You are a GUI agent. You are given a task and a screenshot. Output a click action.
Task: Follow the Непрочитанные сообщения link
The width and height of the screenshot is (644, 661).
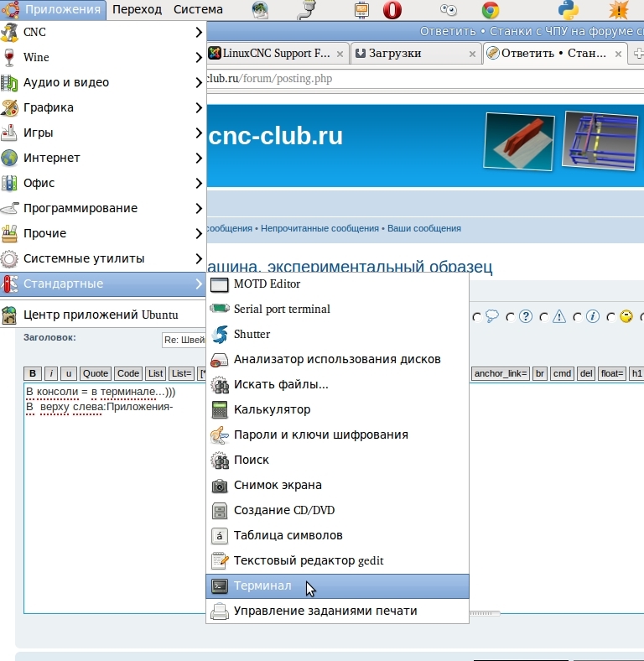319,228
